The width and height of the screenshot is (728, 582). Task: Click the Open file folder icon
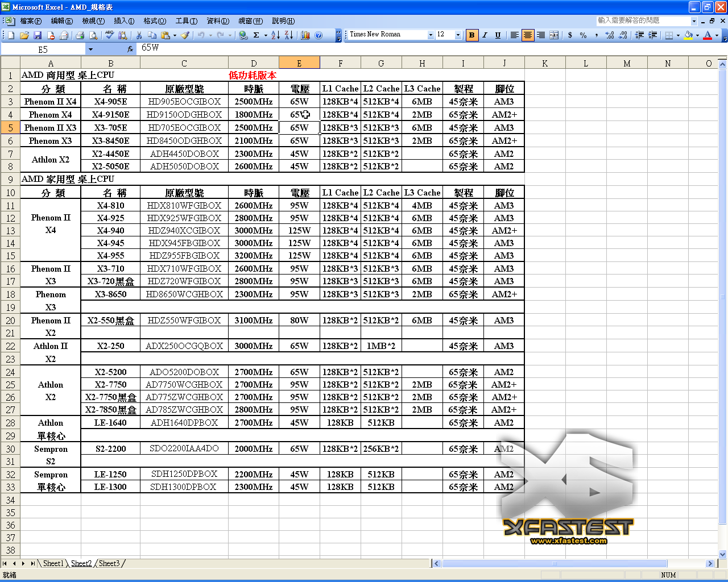[24, 35]
